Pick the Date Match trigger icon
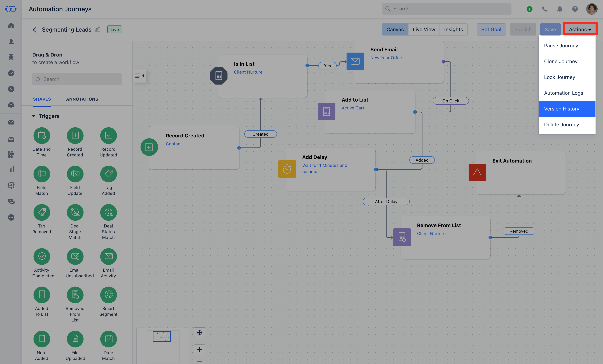Image resolution: width=603 pixels, height=364 pixels. 108,339
